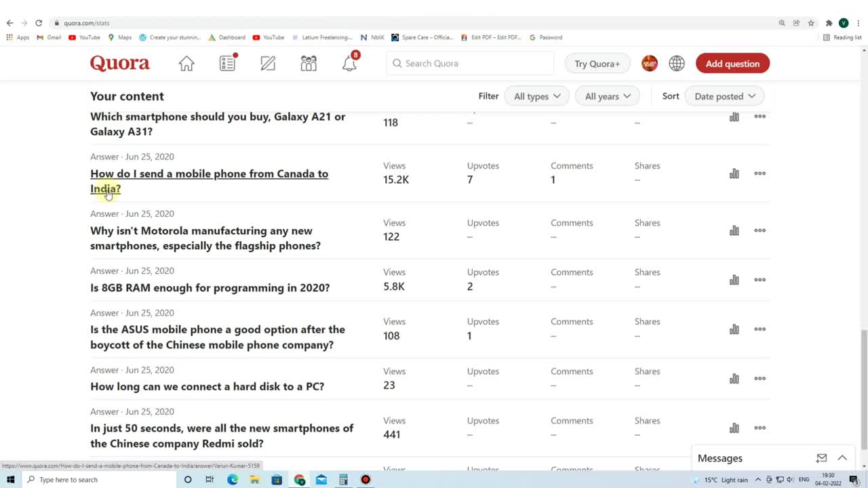Open the Following feed icon
Screen dimensions: 868x488
tap(227, 63)
